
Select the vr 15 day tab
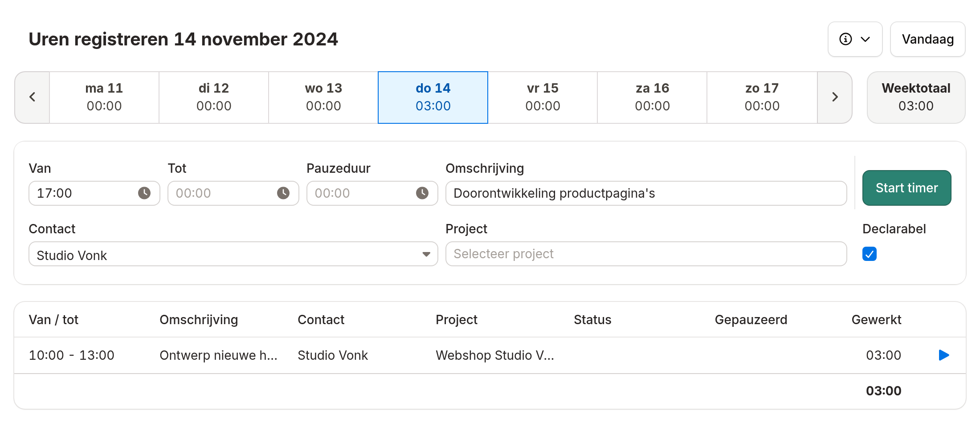(543, 97)
